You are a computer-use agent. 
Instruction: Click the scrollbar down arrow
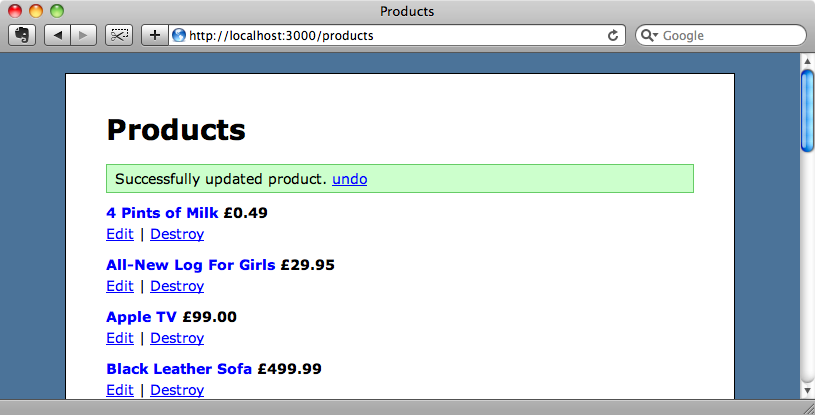[807, 390]
